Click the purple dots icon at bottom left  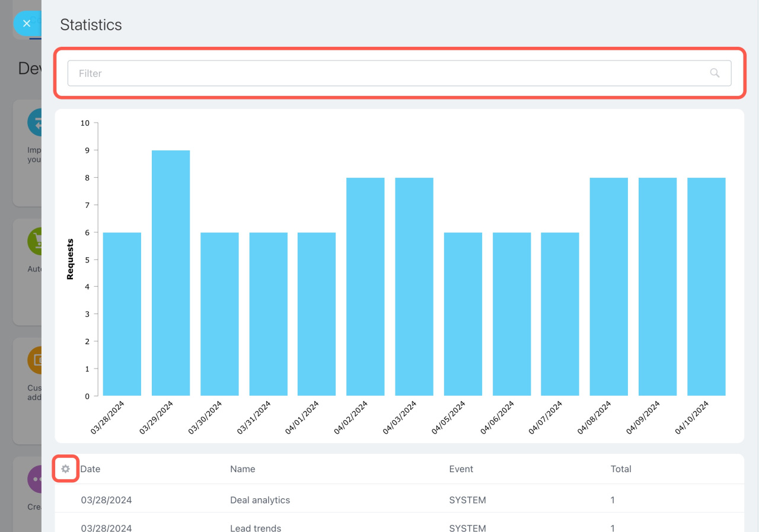[34, 479]
